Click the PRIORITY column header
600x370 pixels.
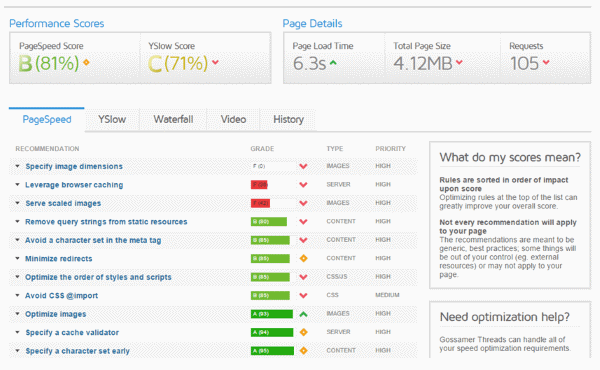pyautogui.click(x=390, y=148)
